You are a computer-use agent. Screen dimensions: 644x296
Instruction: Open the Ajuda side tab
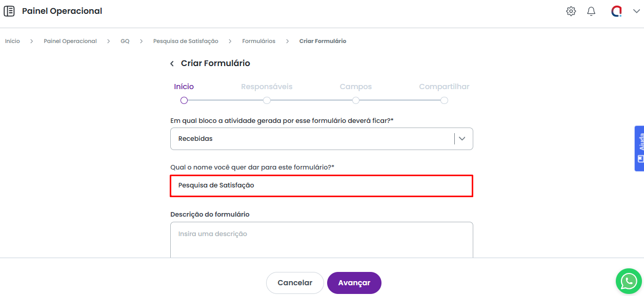point(639,148)
